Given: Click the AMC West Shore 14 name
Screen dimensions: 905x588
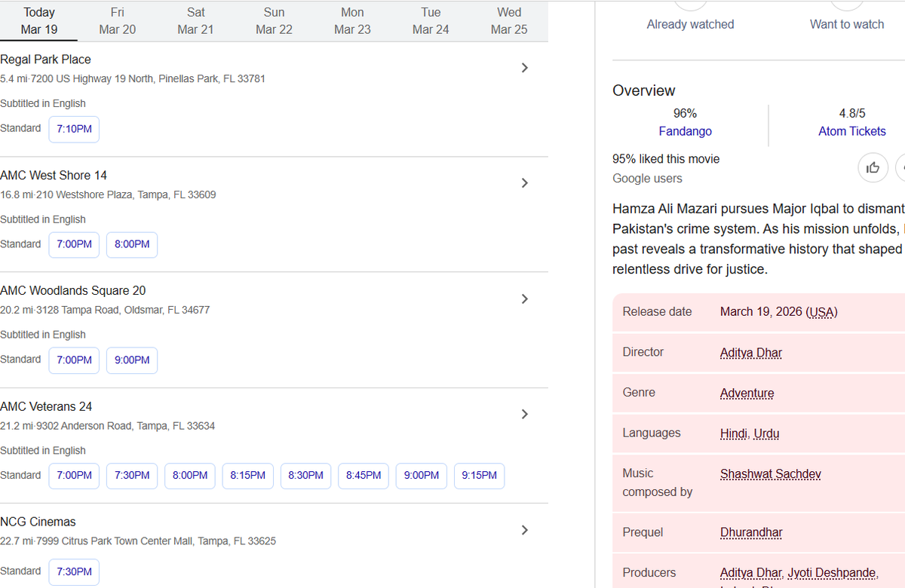Looking at the screenshot, I should (x=54, y=176).
